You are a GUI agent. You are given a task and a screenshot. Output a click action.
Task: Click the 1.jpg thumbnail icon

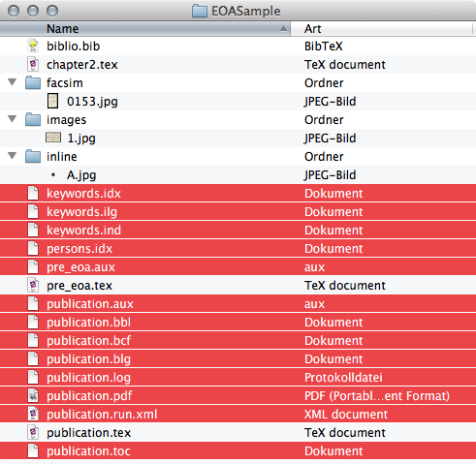point(53,138)
